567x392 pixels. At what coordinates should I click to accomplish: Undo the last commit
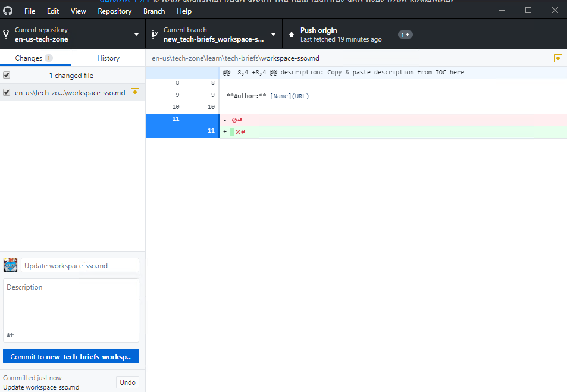pos(127,382)
